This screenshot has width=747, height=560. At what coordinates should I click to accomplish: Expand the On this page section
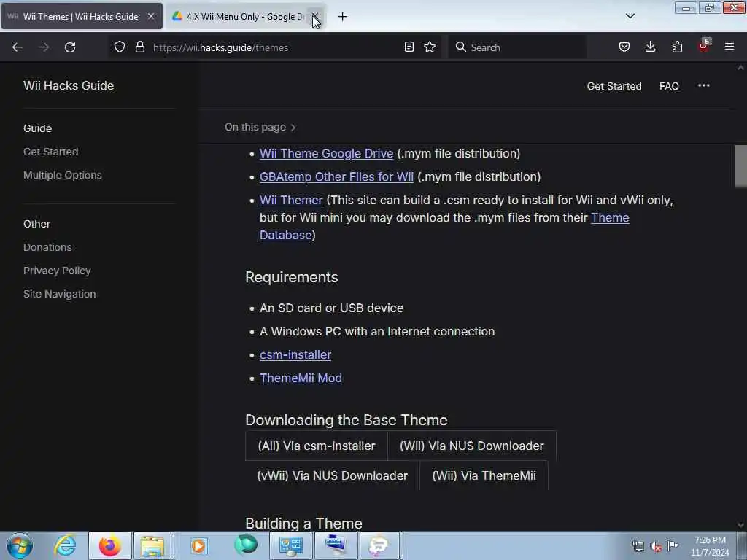260,127
